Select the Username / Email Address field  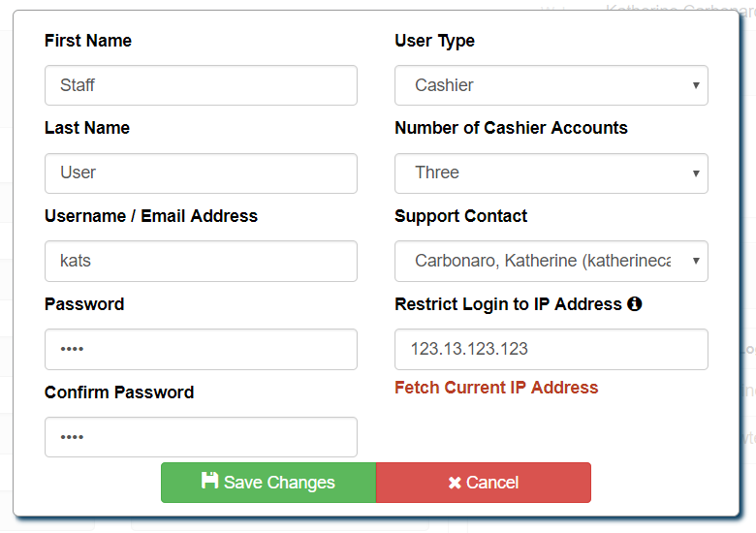tap(201, 262)
